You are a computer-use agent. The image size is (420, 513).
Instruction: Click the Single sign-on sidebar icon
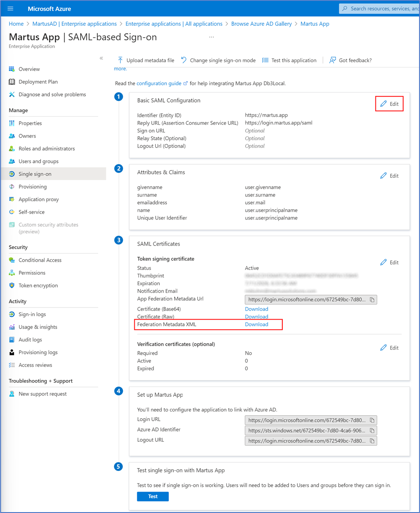pos(12,174)
